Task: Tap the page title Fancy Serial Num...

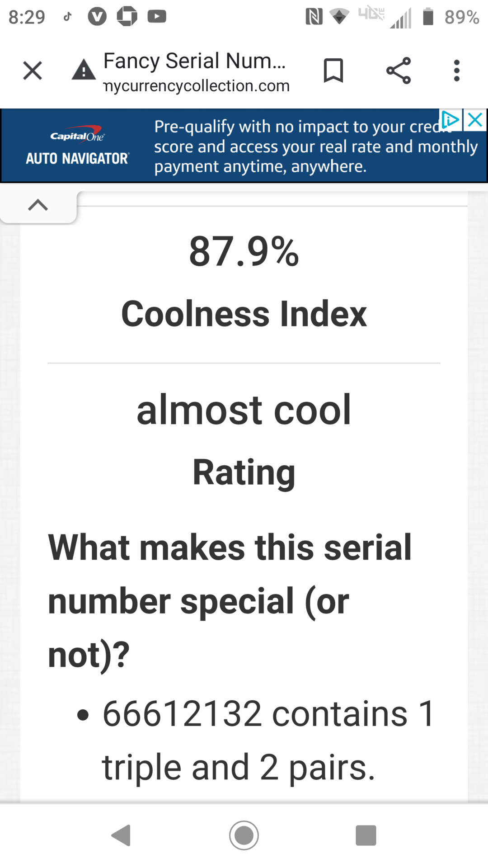Action: (x=194, y=61)
